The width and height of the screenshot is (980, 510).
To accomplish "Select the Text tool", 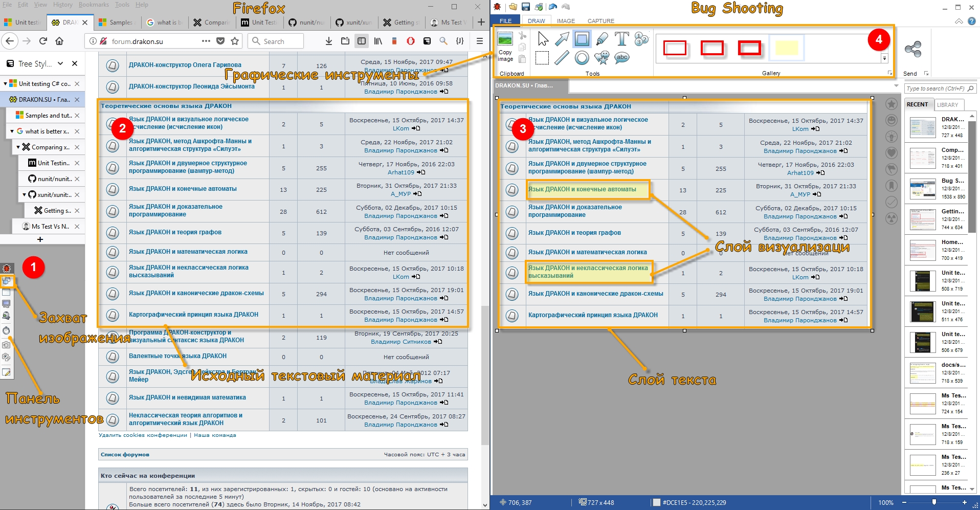I will point(621,39).
